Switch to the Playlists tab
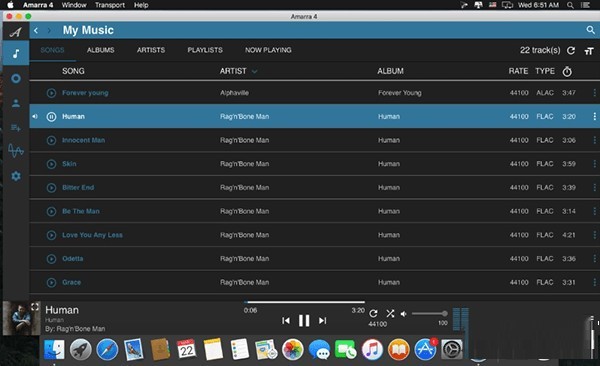 (205, 50)
